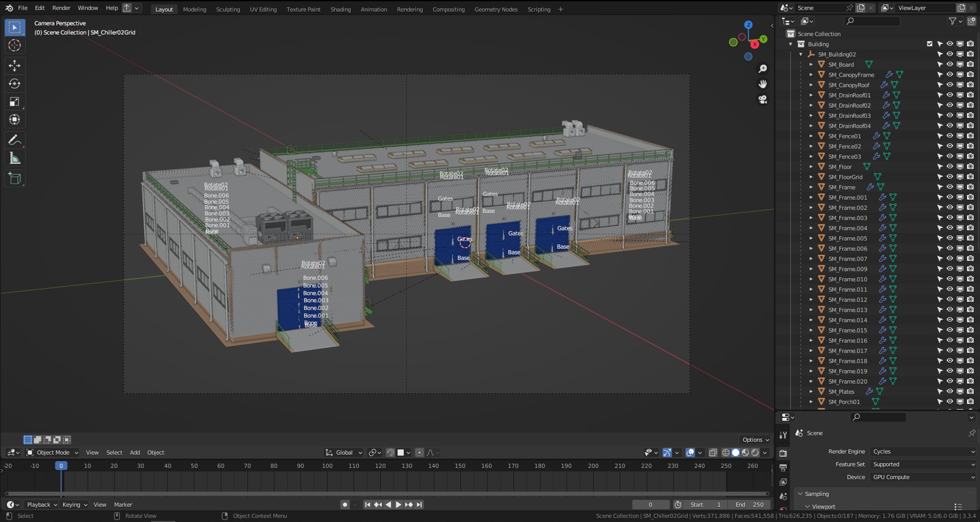Expand SM_CanopyFrame tree item
980x522 pixels.
tap(811, 75)
